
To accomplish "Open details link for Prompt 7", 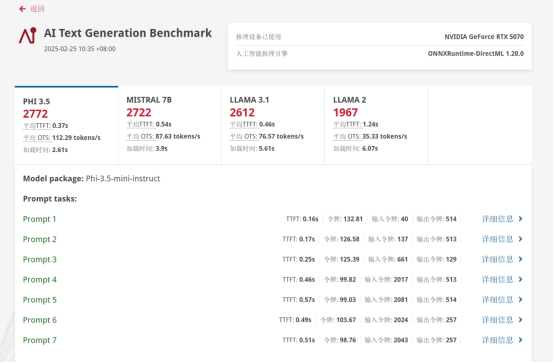I will [x=497, y=340].
